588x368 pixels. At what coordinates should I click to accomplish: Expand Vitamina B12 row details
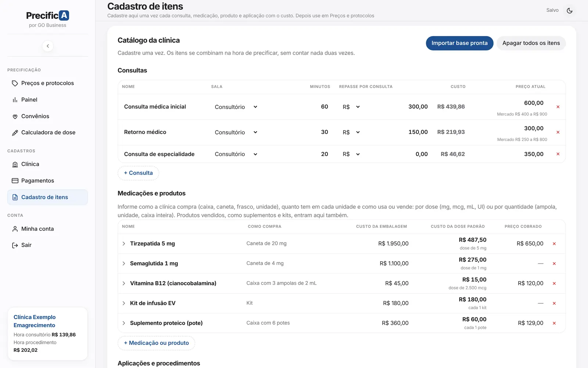124,283
